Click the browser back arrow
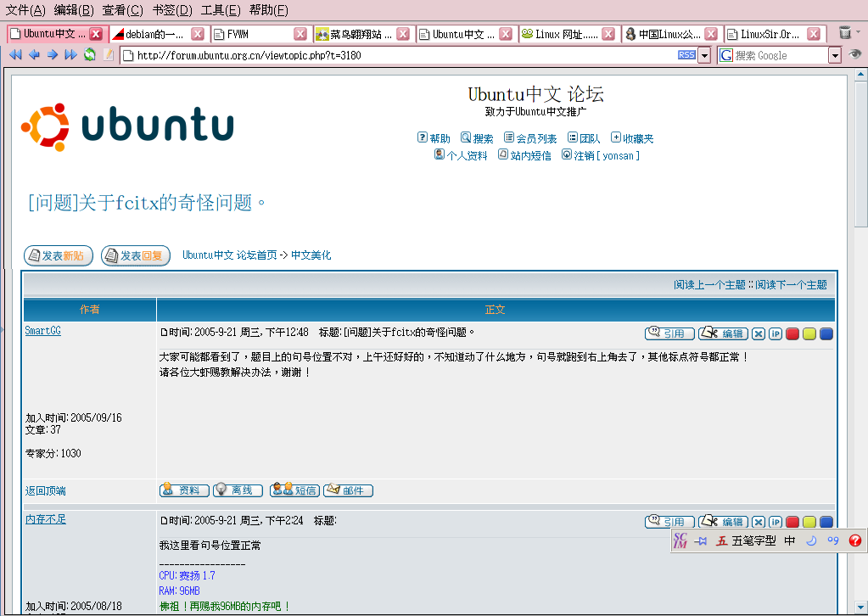The image size is (868, 616). (34, 55)
